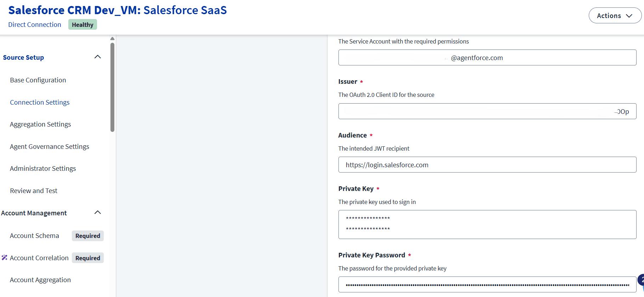The width and height of the screenshot is (644, 297).
Task: Click the Account Management heading
Action: 34,213
